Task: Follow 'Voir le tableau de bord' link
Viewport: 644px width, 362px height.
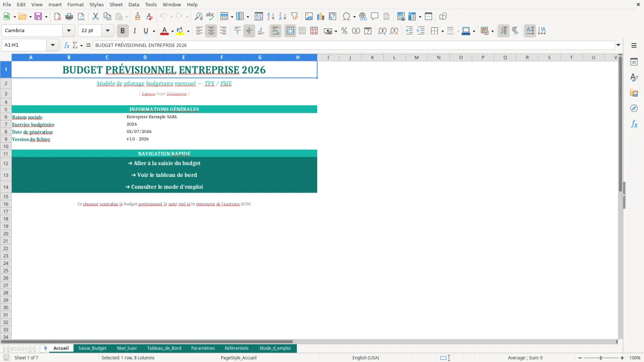Action: click(164, 175)
